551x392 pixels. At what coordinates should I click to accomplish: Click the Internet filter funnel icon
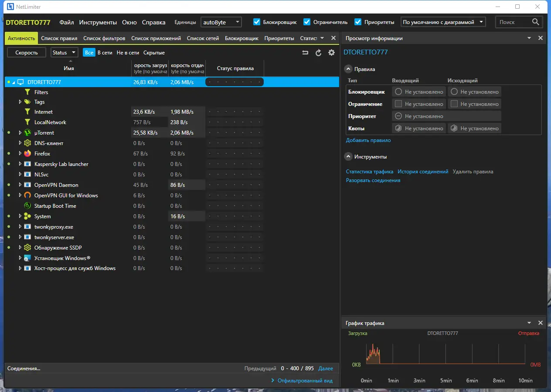27,112
